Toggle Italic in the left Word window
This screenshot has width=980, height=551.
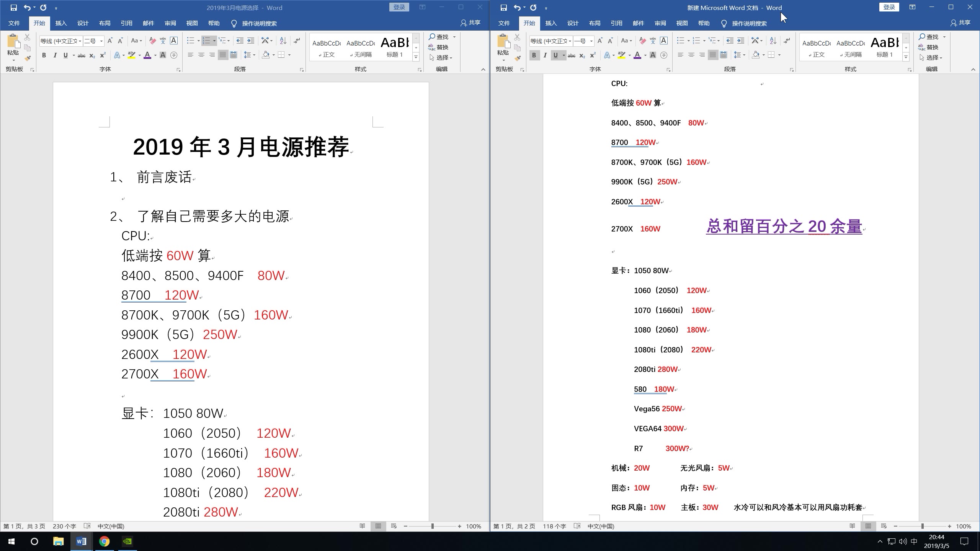(x=55, y=55)
